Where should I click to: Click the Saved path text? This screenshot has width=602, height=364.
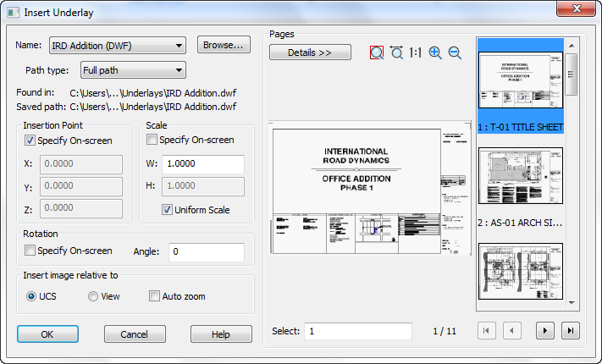152,107
